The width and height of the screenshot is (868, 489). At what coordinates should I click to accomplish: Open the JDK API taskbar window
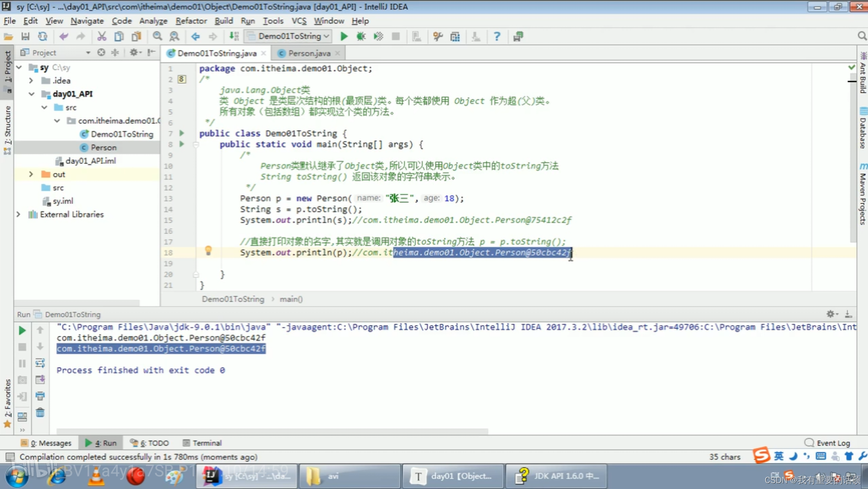556,476
